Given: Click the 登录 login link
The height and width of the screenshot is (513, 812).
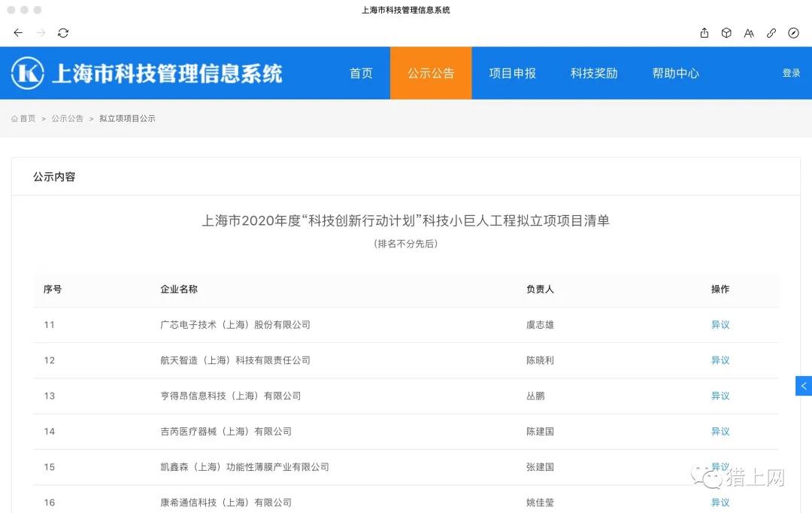Looking at the screenshot, I should (x=791, y=73).
